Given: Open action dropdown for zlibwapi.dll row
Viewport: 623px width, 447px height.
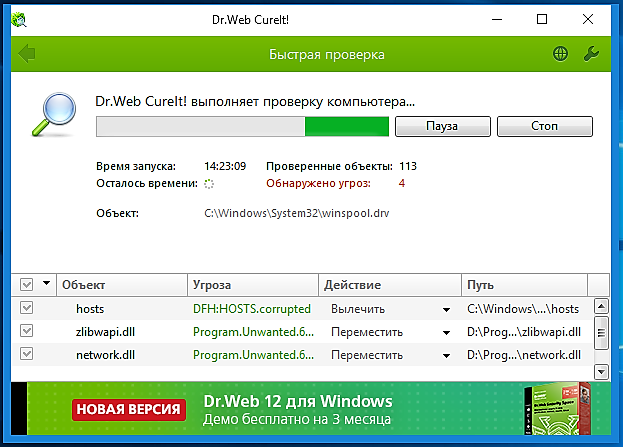Looking at the screenshot, I should pyautogui.click(x=447, y=333).
